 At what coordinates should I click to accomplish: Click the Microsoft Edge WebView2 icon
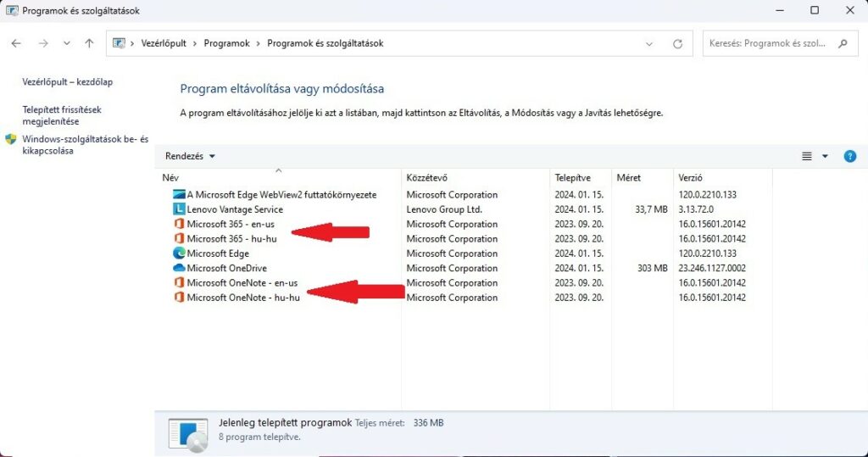tap(179, 194)
